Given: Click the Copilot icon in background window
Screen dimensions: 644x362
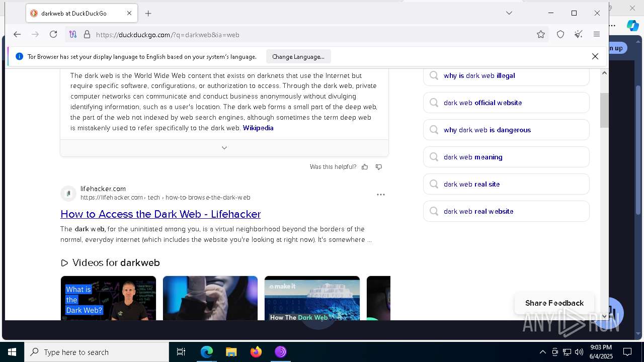Looking at the screenshot, I should point(632,26).
